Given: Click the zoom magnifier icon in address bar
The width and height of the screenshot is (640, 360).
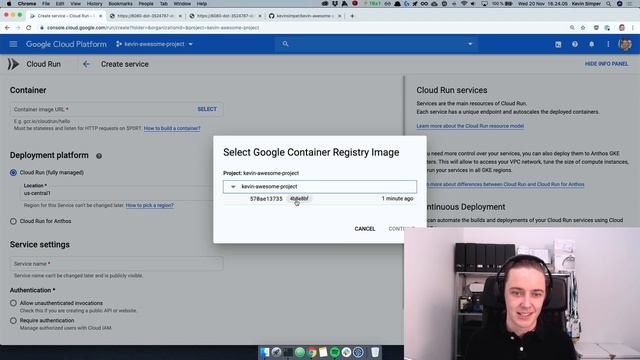Looking at the screenshot, I should pyautogui.click(x=572, y=28).
